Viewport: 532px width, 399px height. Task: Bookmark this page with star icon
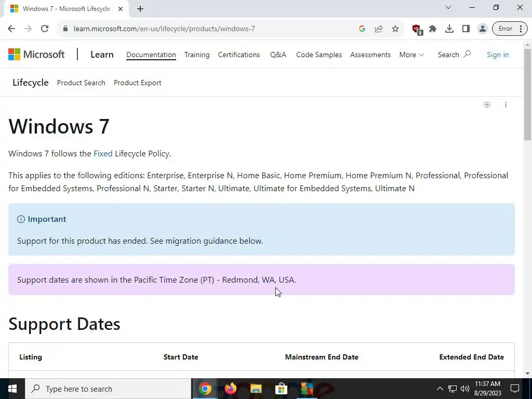(x=395, y=29)
